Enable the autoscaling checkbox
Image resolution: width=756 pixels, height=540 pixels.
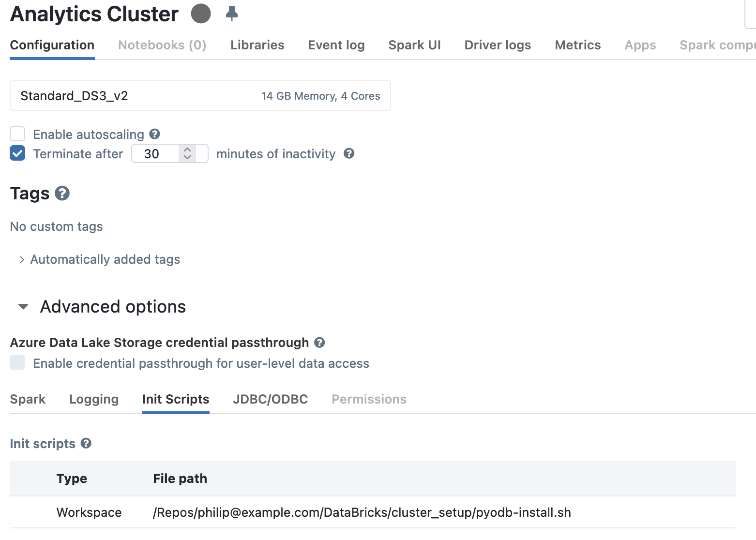(17, 134)
